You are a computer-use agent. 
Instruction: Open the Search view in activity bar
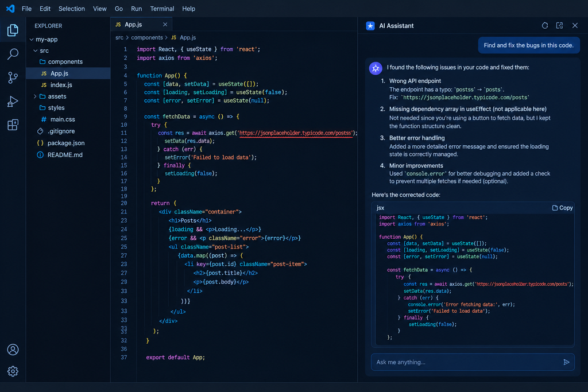(13, 54)
